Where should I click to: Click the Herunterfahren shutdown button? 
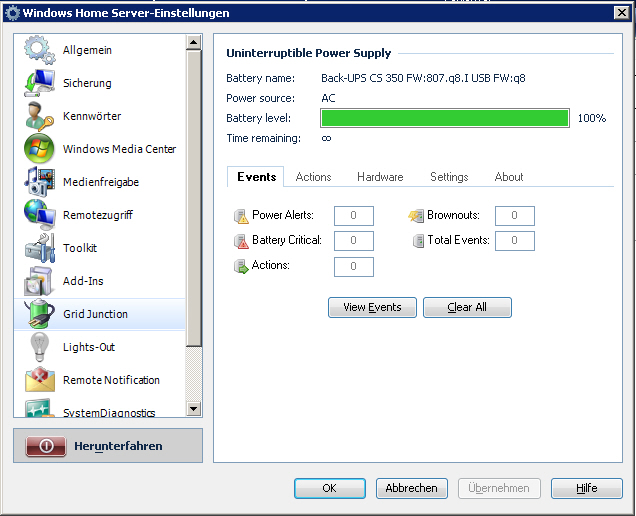point(108,446)
